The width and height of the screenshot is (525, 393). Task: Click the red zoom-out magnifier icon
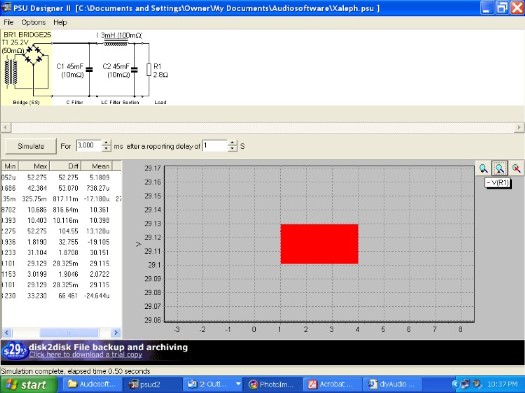[x=516, y=168]
